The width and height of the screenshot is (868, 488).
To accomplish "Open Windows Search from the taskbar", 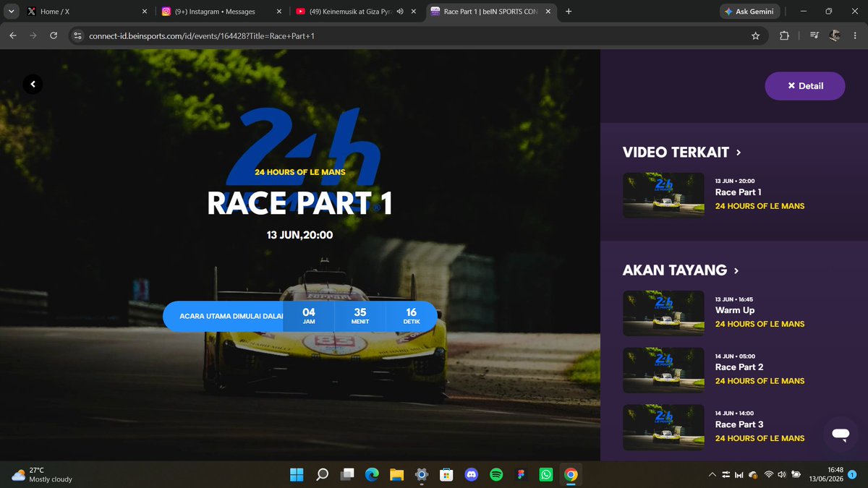I will coord(323,474).
